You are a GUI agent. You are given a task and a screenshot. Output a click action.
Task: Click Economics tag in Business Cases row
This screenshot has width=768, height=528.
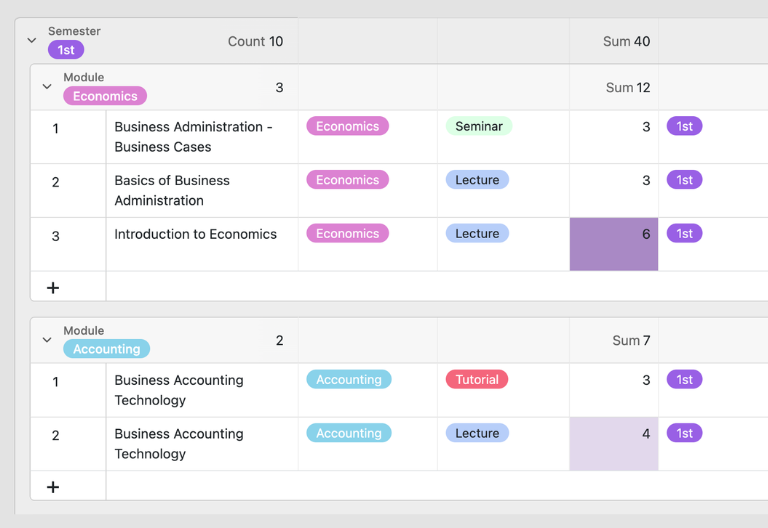[x=347, y=126]
